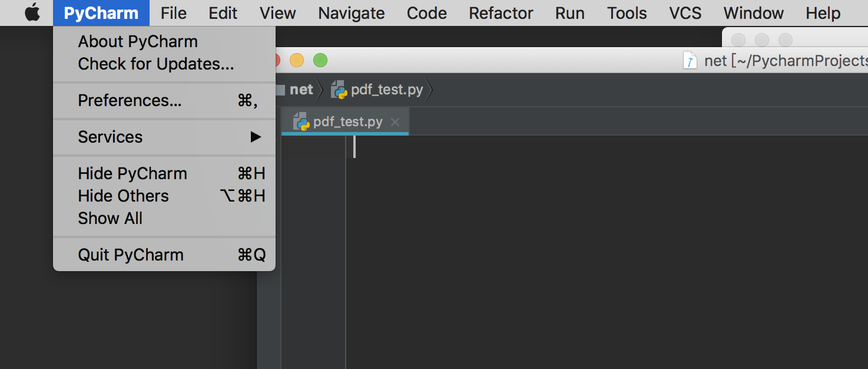This screenshot has width=868, height=369.
Task: Maximize the PyCharm window with the green button
Action: 320,60
